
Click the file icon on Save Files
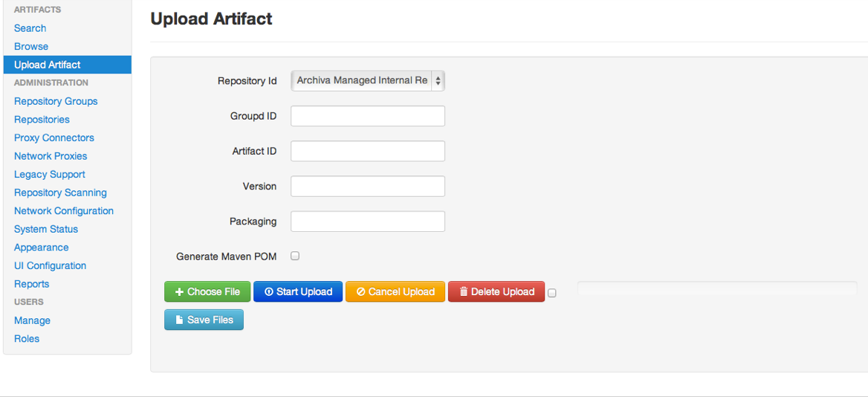click(x=179, y=320)
